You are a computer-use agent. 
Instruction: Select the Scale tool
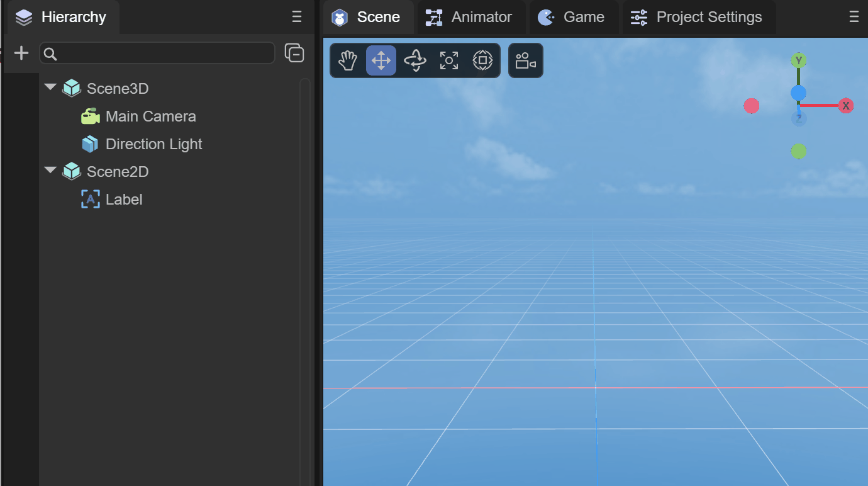coord(448,60)
